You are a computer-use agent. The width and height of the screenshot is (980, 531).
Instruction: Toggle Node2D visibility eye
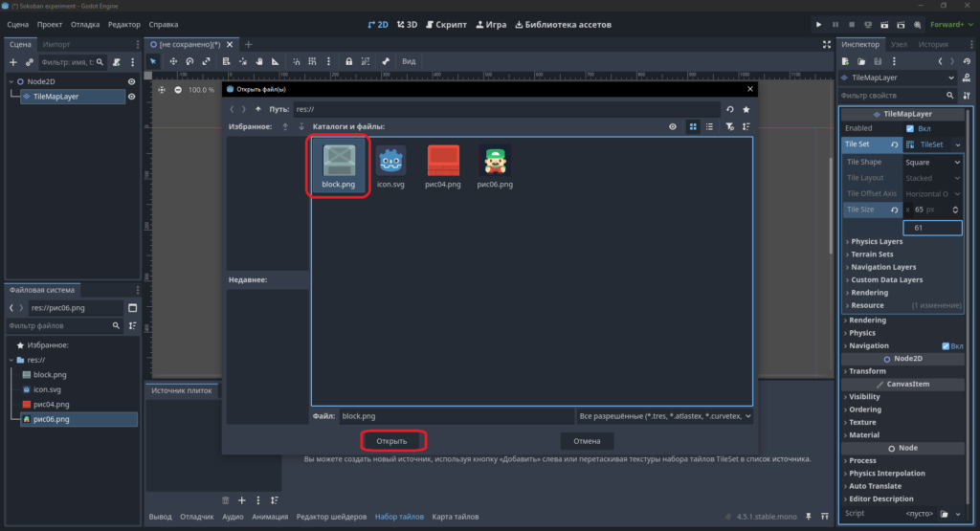tap(131, 82)
